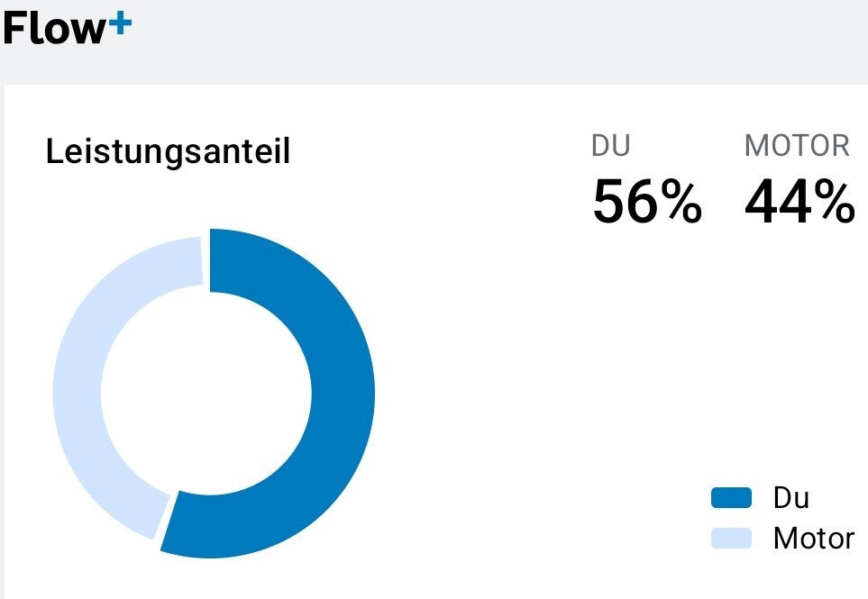Click the white center of the donut chart
Image resolution: width=868 pixels, height=599 pixels.
click(207, 394)
